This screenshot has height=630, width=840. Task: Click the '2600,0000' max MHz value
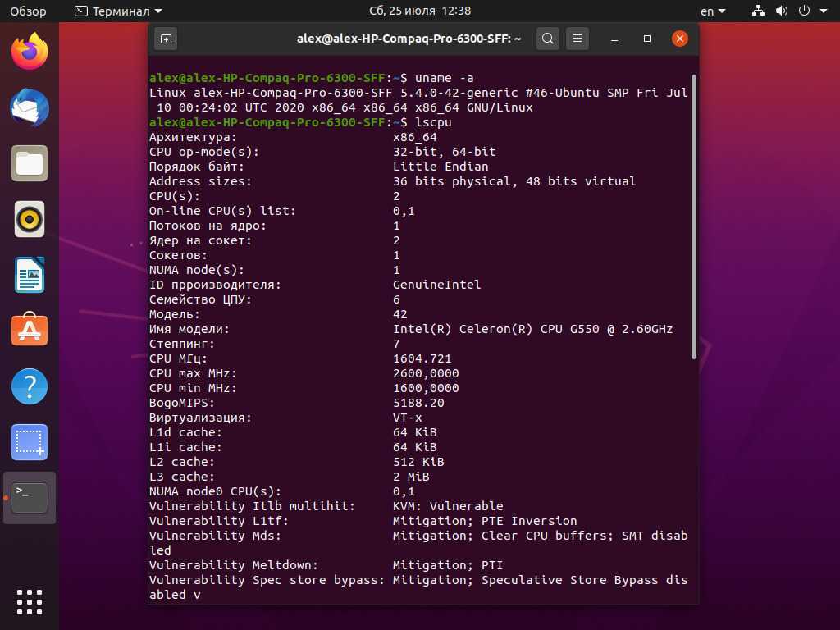(x=426, y=373)
